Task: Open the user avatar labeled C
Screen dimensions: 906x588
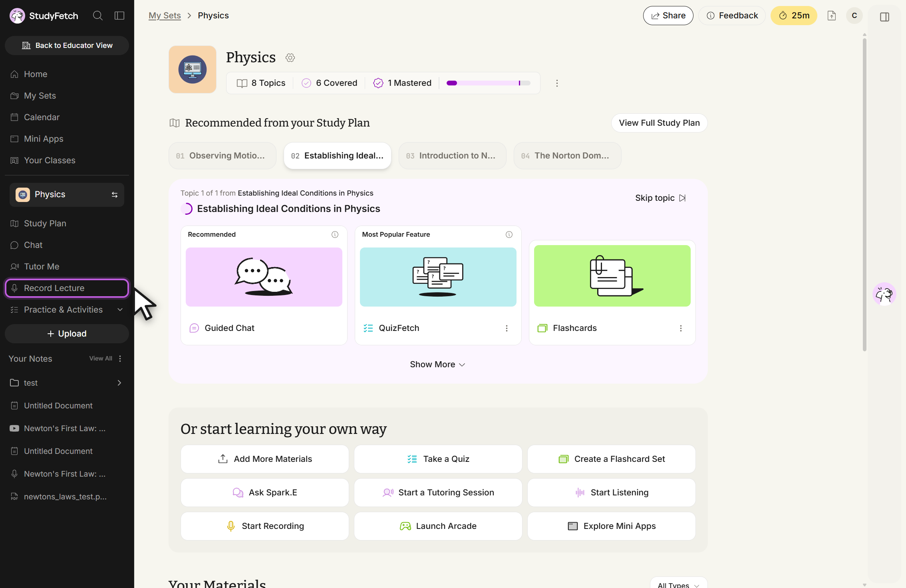Action: click(x=854, y=16)
